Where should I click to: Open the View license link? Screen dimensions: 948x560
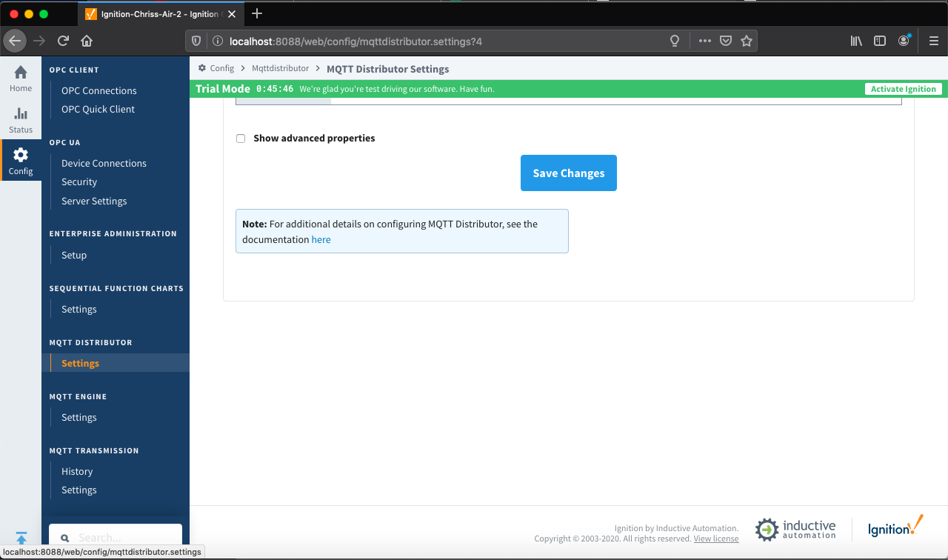pyautogui.click(x=716, y=539)
